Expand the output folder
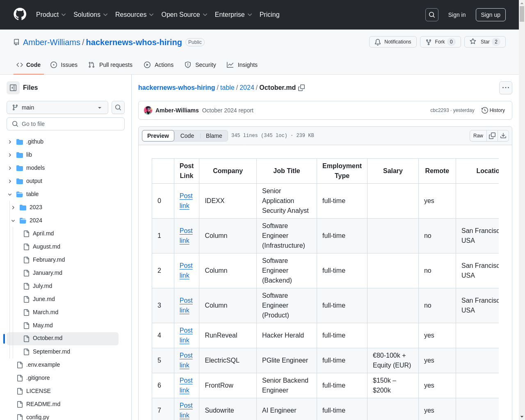 coord(10,181)
